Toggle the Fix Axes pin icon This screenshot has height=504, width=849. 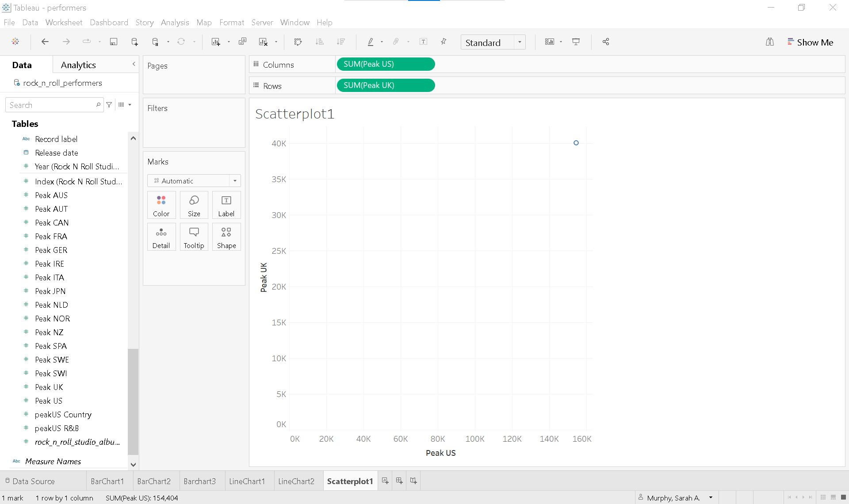444,42
